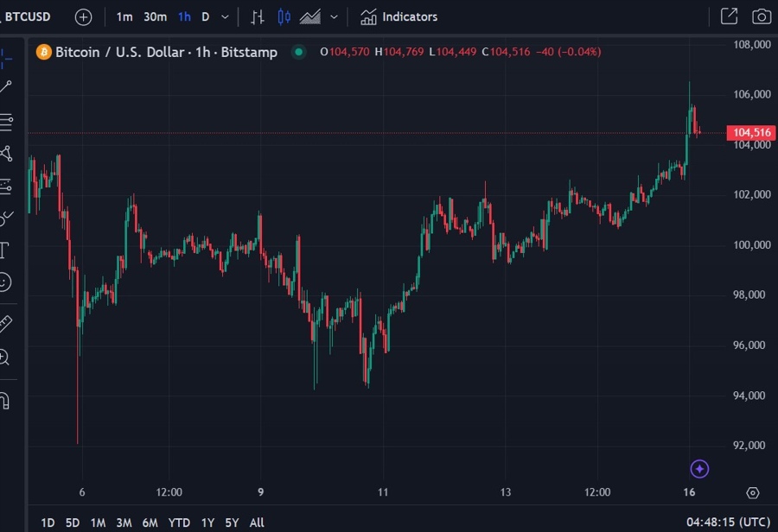This screenshot has width=778, height=532.
Task: Click the 108,000 price axis label
Action: 752,45
